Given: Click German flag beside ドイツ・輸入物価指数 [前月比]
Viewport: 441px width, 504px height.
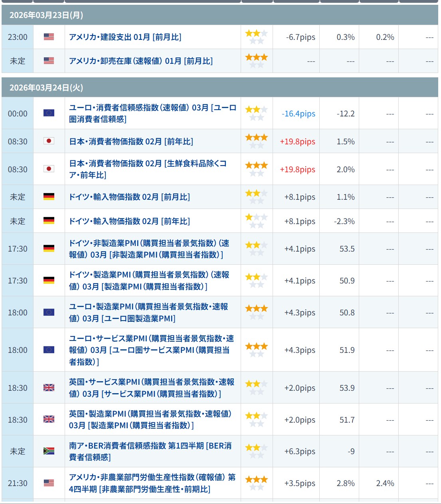Looking at the screenshot, I should [49, 197].
